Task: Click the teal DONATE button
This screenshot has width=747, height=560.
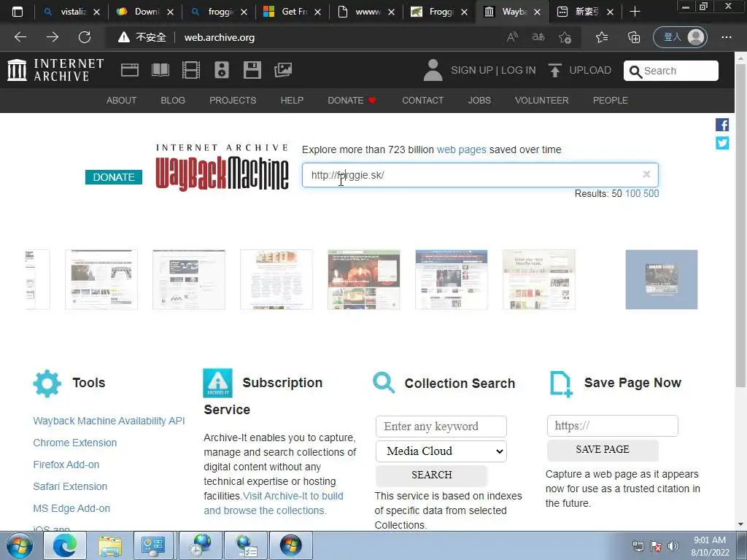Action: 114,177
